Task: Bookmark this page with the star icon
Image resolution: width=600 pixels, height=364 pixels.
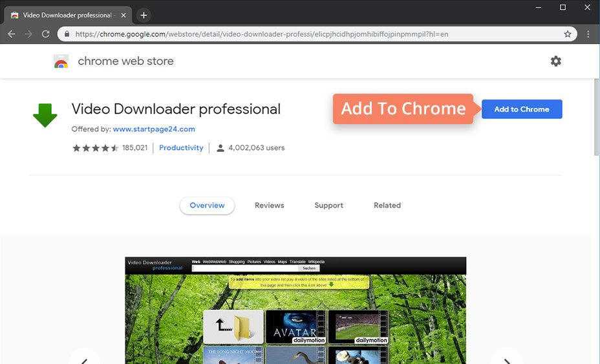Action: [x=568, y=34]
